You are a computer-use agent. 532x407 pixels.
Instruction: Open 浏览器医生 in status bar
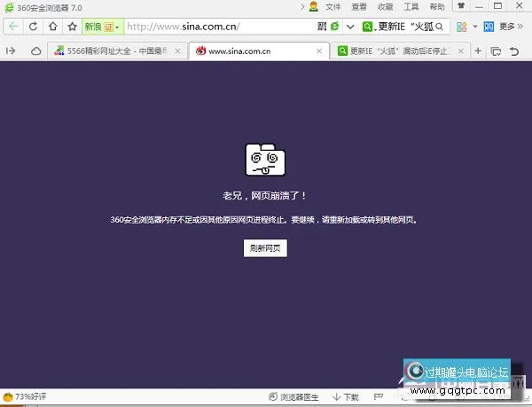(x=297, y=397)
